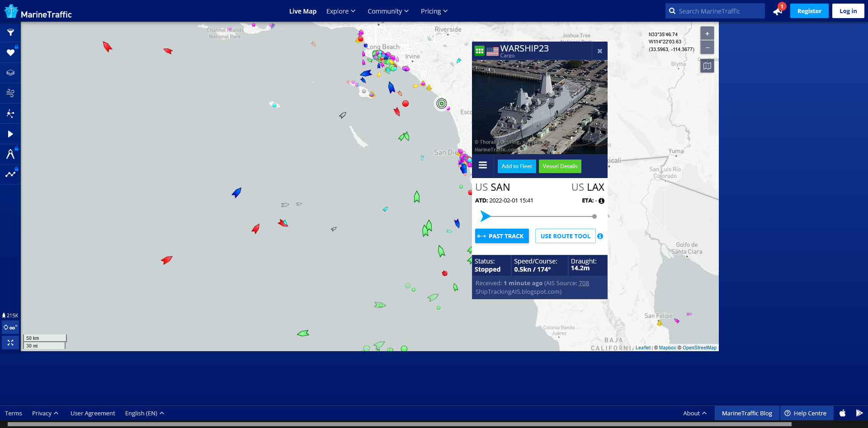The width and height of the screenshot is (868, 428).
Task: Open the green grid icon in popup header
Action: coord(480,51)
